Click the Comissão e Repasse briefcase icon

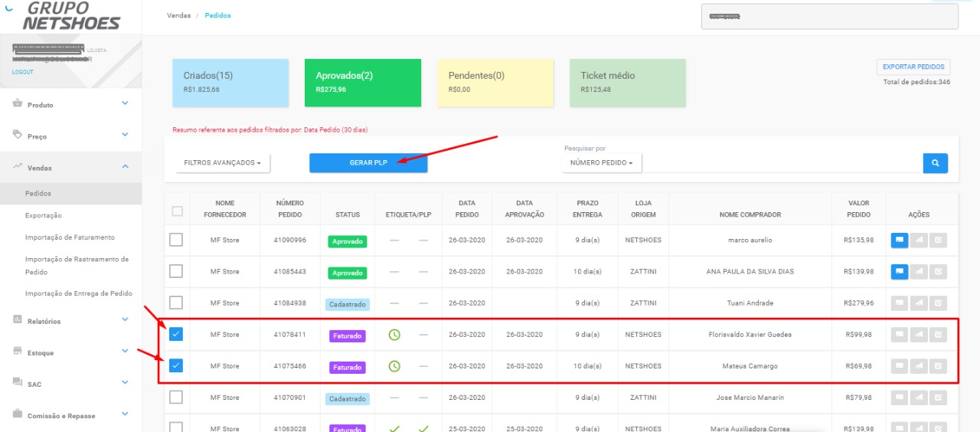pyautogui.click(x=17, y=414)
